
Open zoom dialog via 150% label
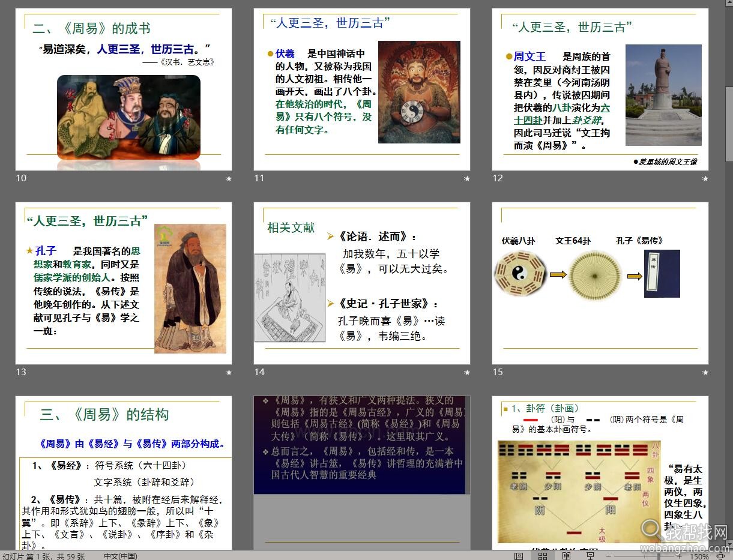click(x=699, y=556)
